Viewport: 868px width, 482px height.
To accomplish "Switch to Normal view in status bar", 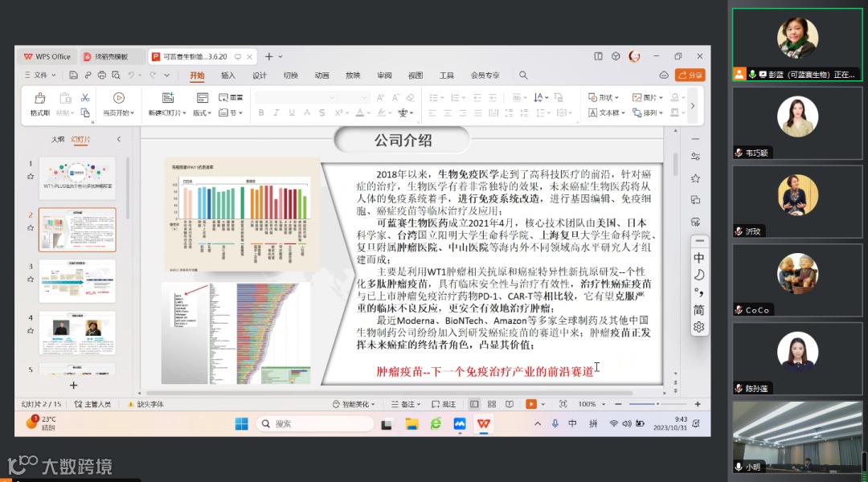I will click(474, 405).
